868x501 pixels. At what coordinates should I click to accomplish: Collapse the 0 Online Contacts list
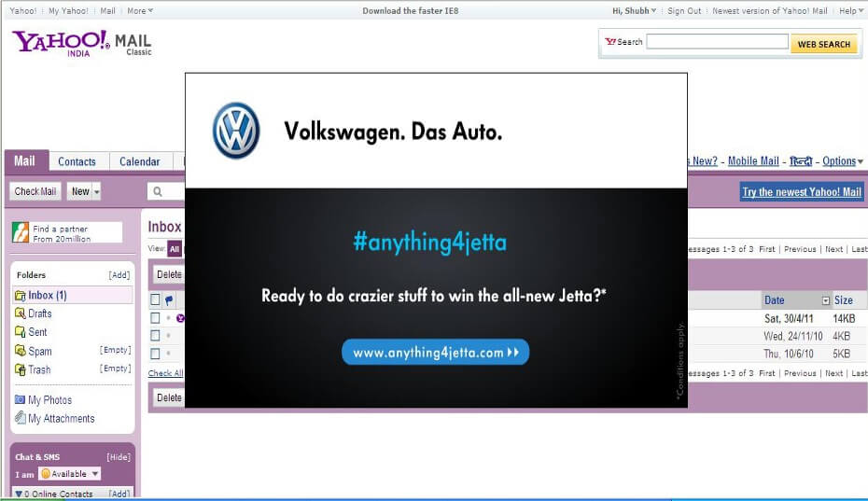(x=19, y=494)
